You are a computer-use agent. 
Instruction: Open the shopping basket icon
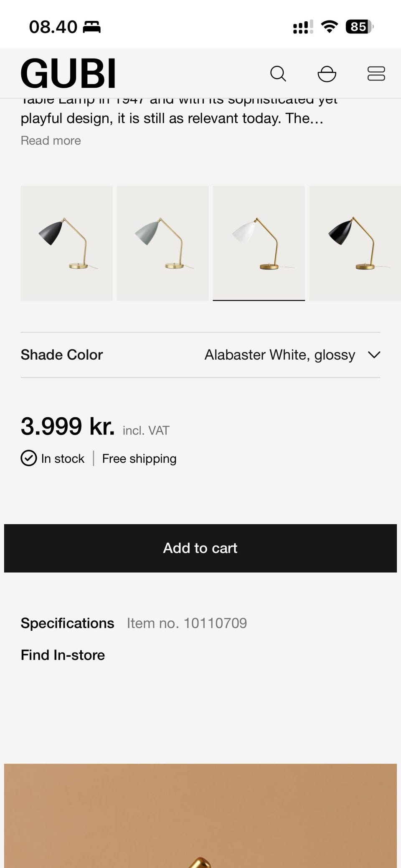(327, 74)
